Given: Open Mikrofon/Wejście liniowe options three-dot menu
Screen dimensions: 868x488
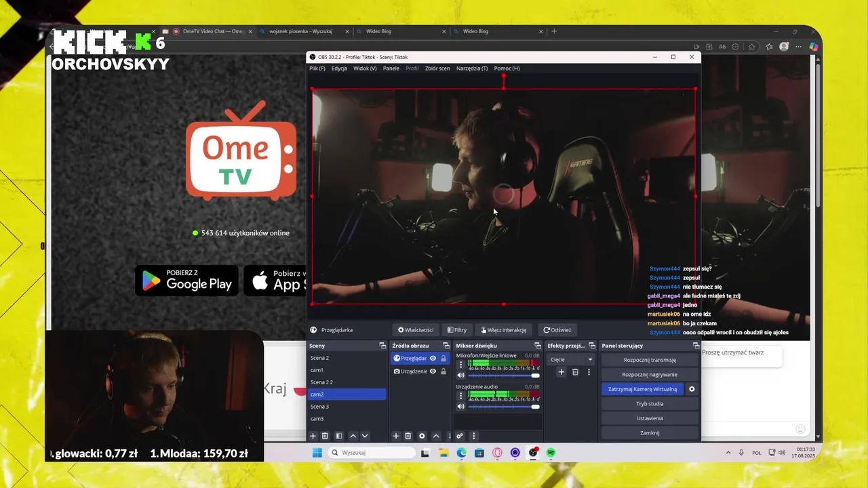Looking at the screenshot, I should point(461,364).
